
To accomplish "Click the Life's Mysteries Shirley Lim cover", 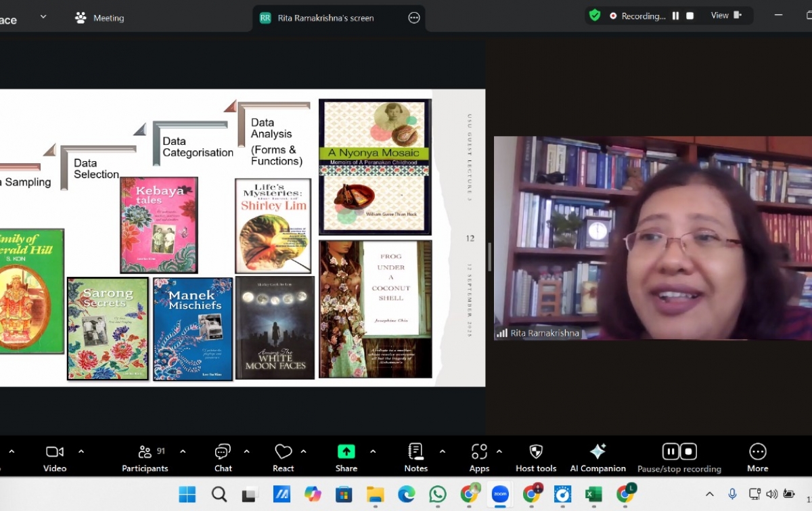I will [273, 226].
